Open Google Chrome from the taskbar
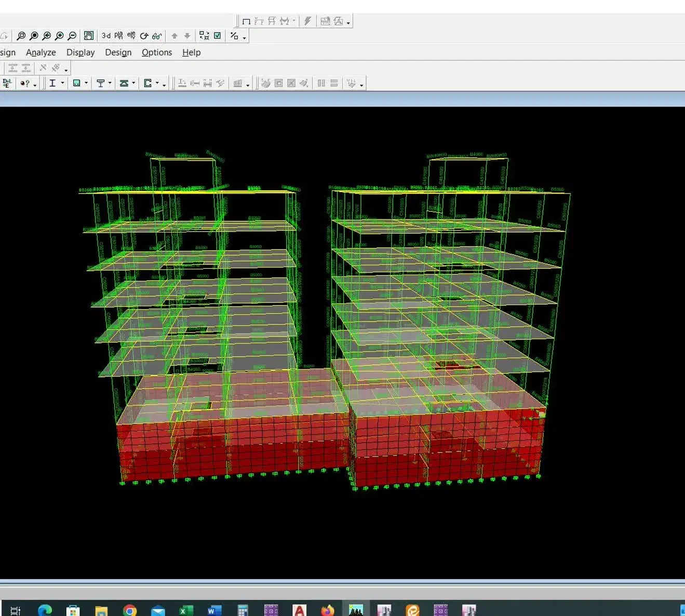The width and height of the screenshot is (685, 616). pyautogui.click(x=130, y=610)
